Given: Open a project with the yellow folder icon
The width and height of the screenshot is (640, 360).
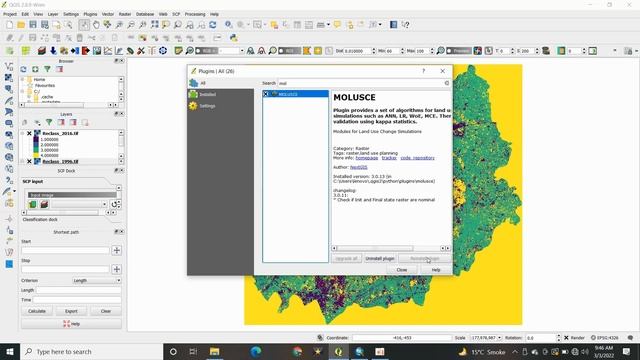Looking at the screenshot, I should coord(21,25).
